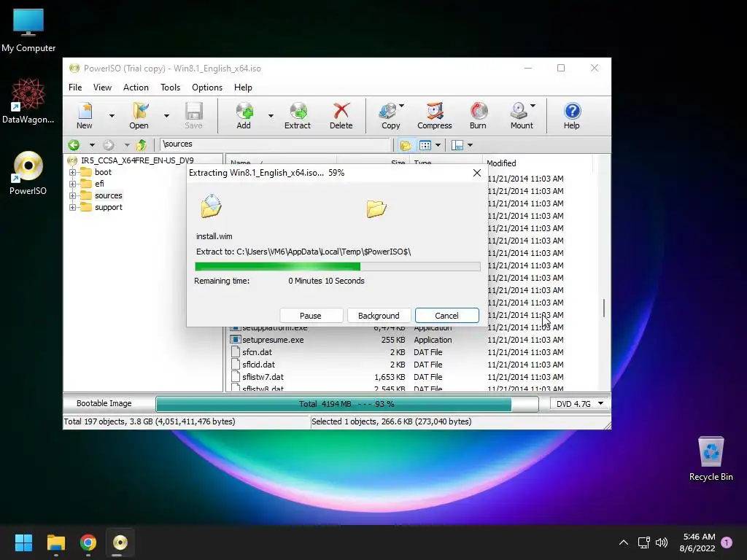Show hidden system tray icons chevron

623,542
